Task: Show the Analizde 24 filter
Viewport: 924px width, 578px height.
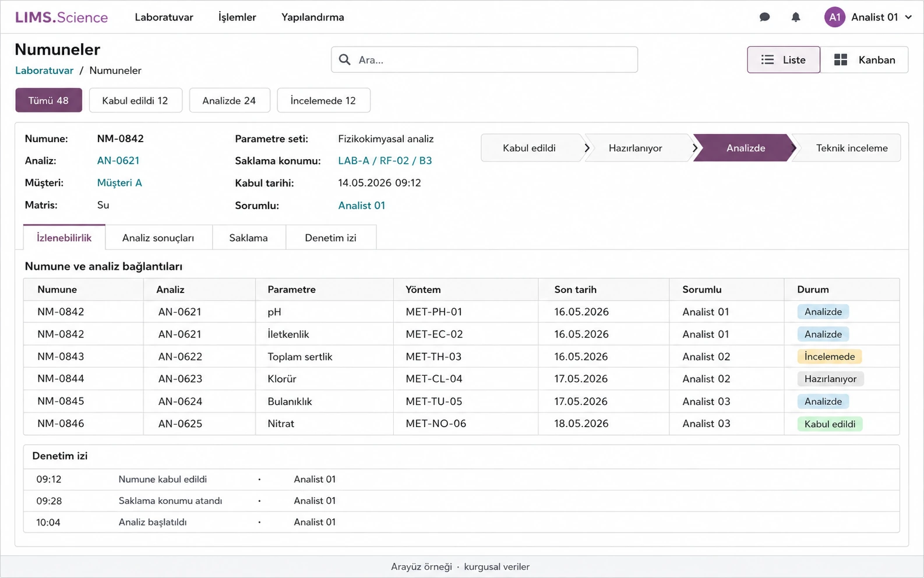Action: pos(230,100)
